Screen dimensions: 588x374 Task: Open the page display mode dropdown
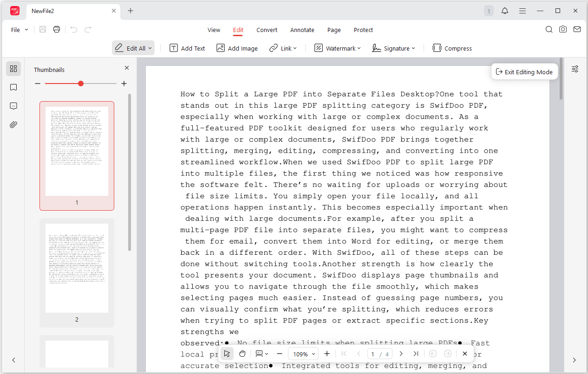click(x=262, y=354)
